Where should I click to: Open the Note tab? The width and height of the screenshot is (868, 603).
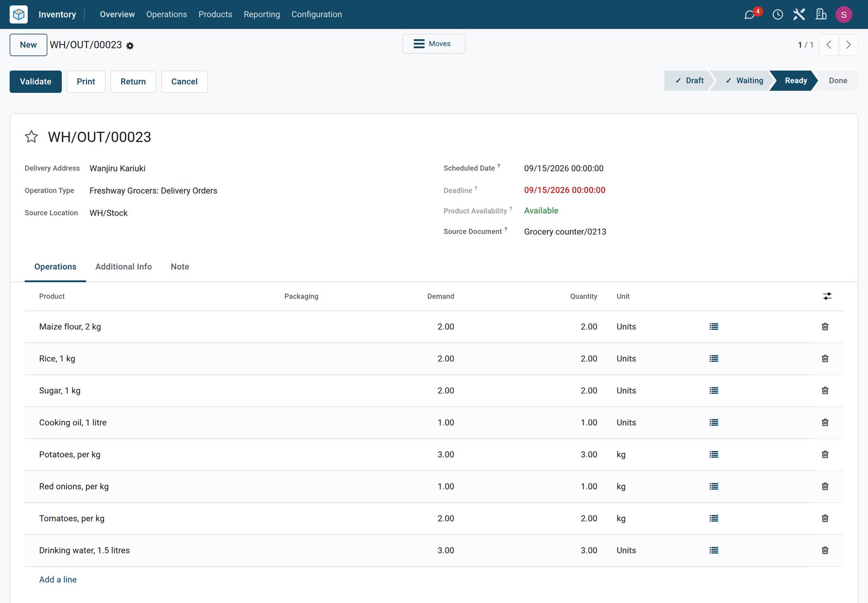pyautogui.click(x=180, y=266)
